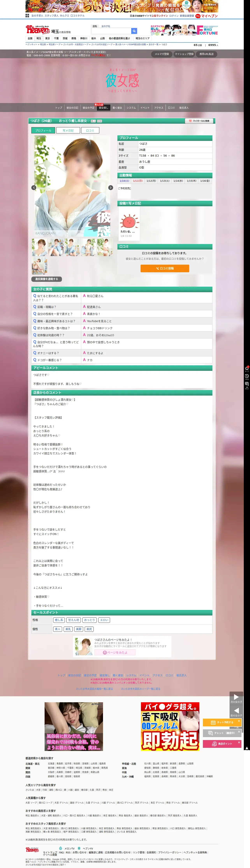
Task: Click the blue search magnifier button
Action: pyautogui.click(x=134, y=31)
